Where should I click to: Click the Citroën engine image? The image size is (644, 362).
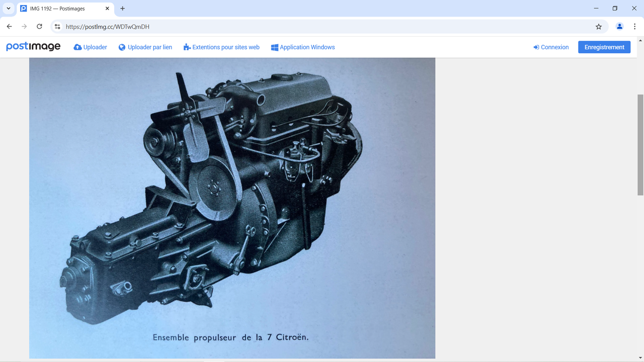232,208
